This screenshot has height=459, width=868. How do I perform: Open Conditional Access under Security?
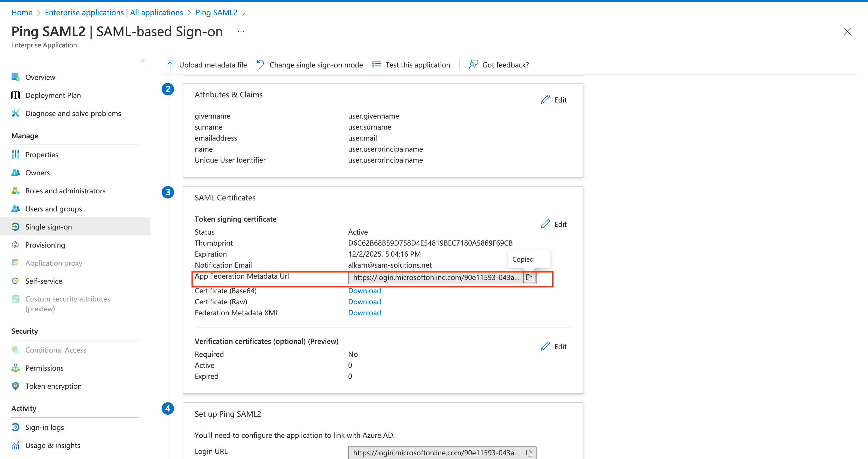[x=56, y=350]
